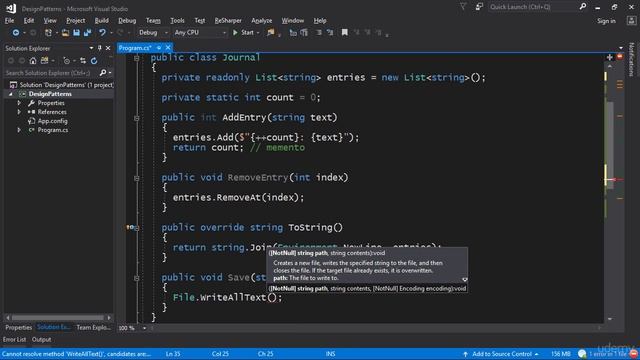Image resolution: width=640 pixels, height=360 pixels.
Task: Click the Sync with Active Document icon
Action: pos(83,61)
